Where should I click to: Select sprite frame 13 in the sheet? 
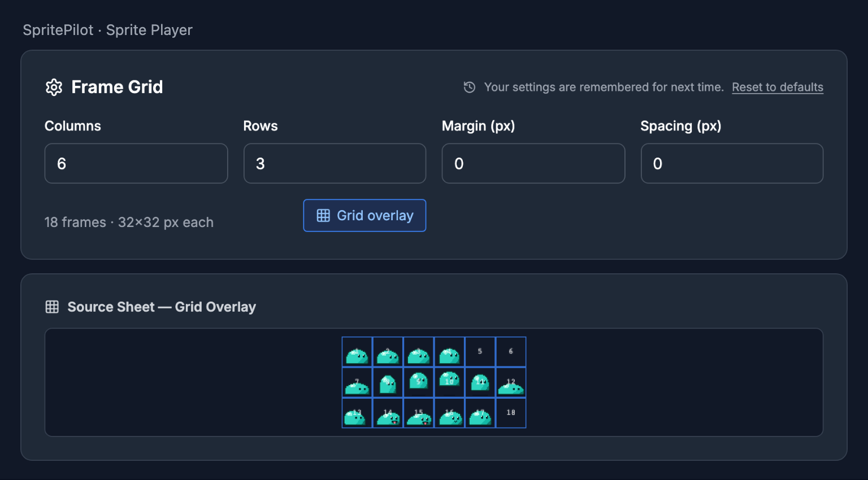[x=357, y=413]
